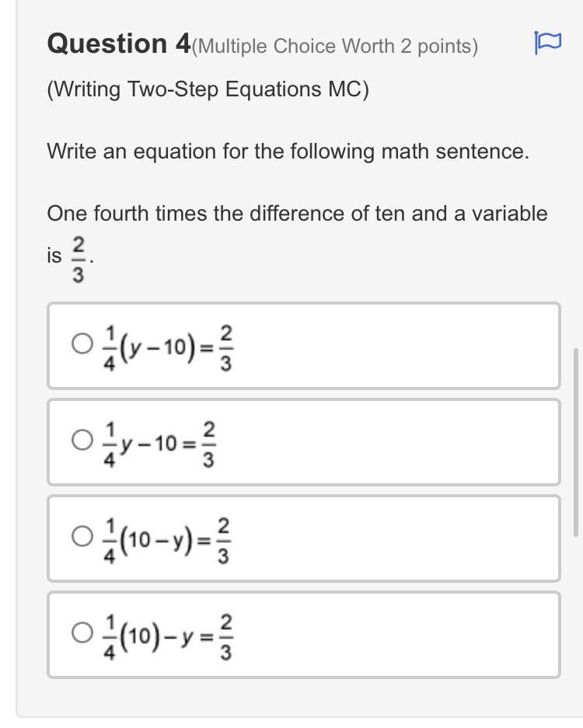Click the Question 4 heading

(x=119, y=44)
